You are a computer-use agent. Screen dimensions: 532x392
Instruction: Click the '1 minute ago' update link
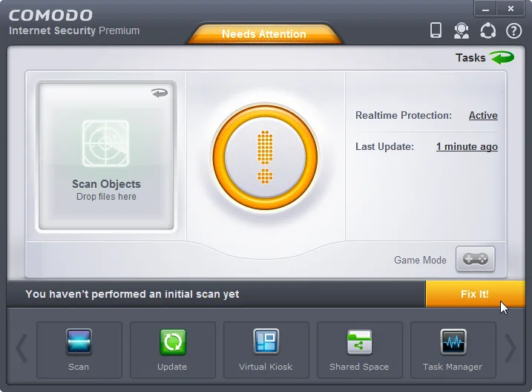(467, 146)
